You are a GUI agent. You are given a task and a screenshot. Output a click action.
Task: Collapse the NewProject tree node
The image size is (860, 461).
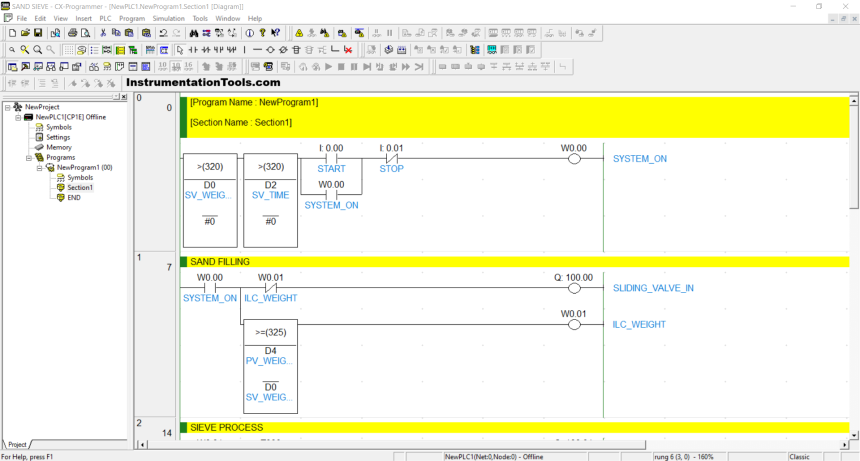(x=8, y=107)
